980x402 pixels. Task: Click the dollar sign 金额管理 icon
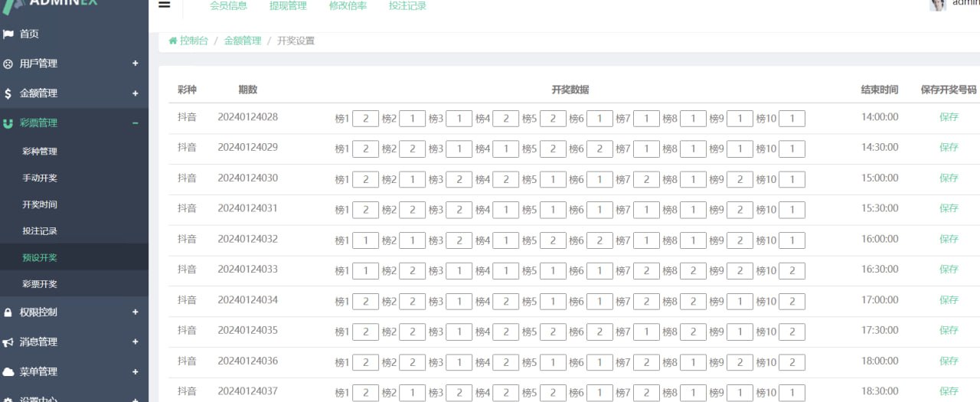click(x=8, y=93)
